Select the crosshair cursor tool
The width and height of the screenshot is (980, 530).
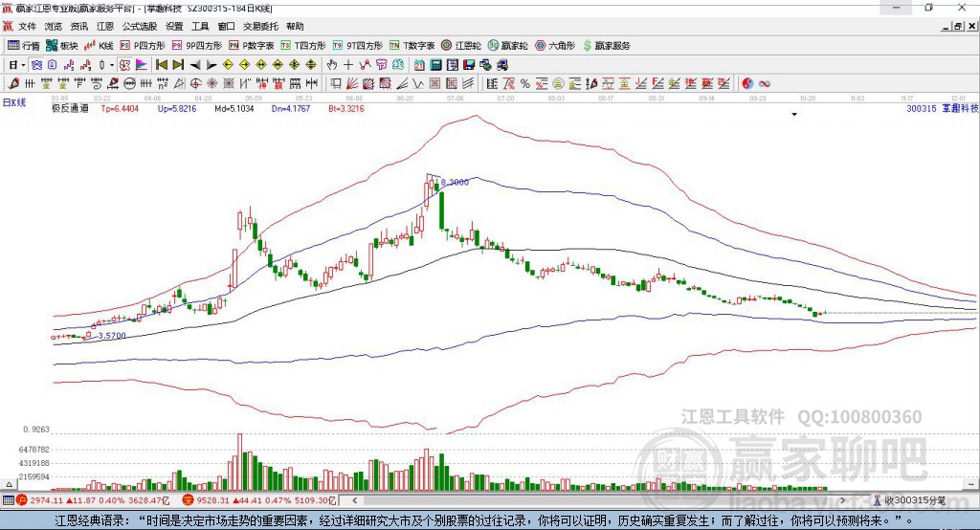point(348,65)
